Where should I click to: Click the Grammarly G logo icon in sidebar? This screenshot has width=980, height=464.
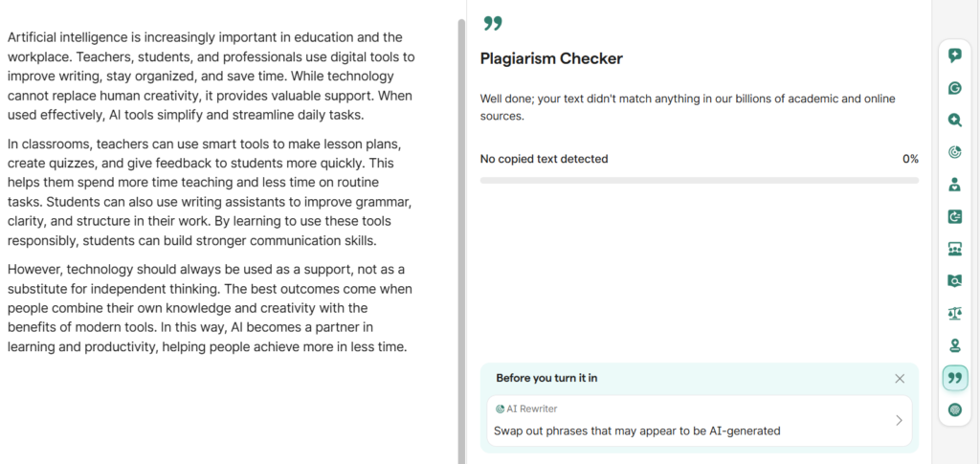(954, 88)
